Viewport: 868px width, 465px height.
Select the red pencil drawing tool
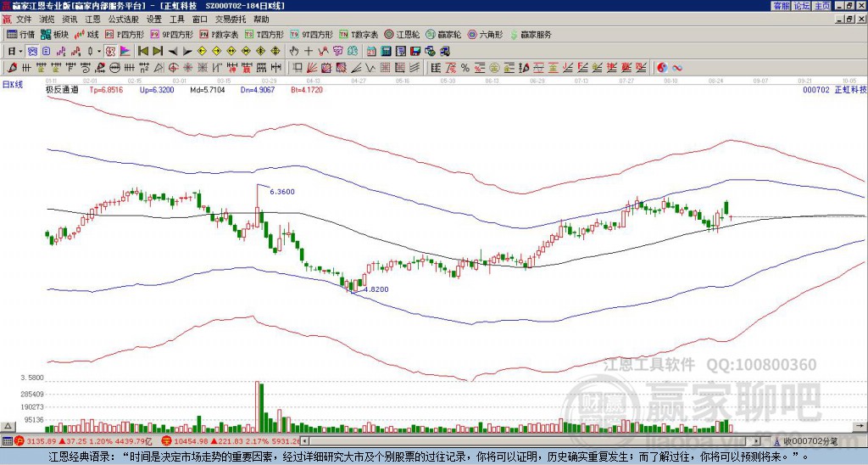point(12,68)
